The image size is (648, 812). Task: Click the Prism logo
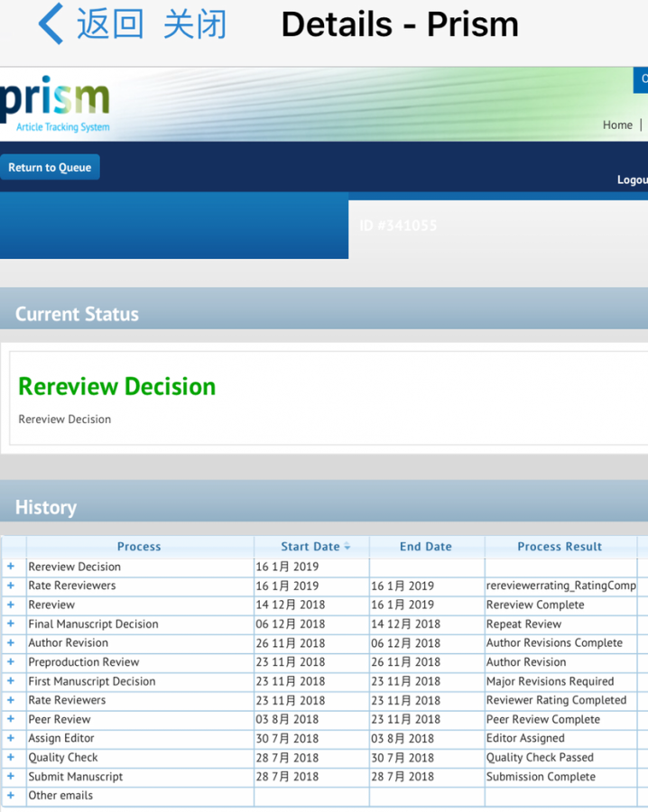coord(56,103)
